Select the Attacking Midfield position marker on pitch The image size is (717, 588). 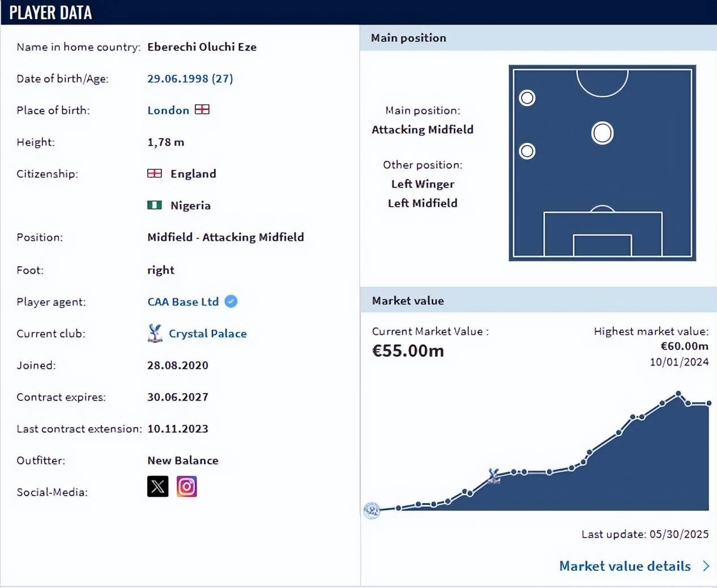click(602, 134)
